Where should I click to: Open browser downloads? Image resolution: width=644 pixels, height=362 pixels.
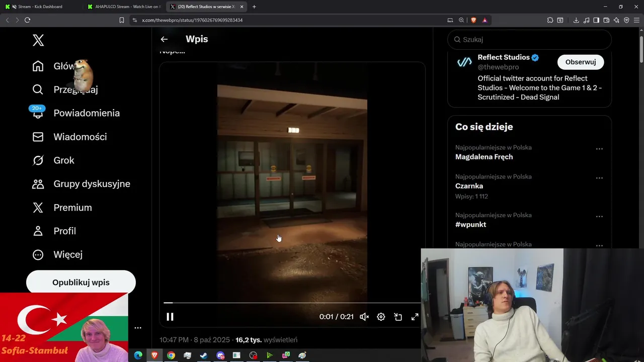coord(576,20)
